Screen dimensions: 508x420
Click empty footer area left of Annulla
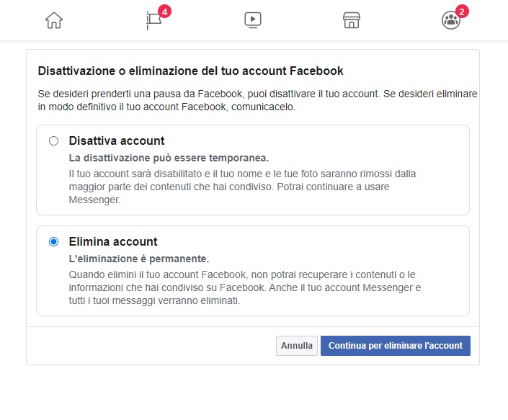point(151,346)
